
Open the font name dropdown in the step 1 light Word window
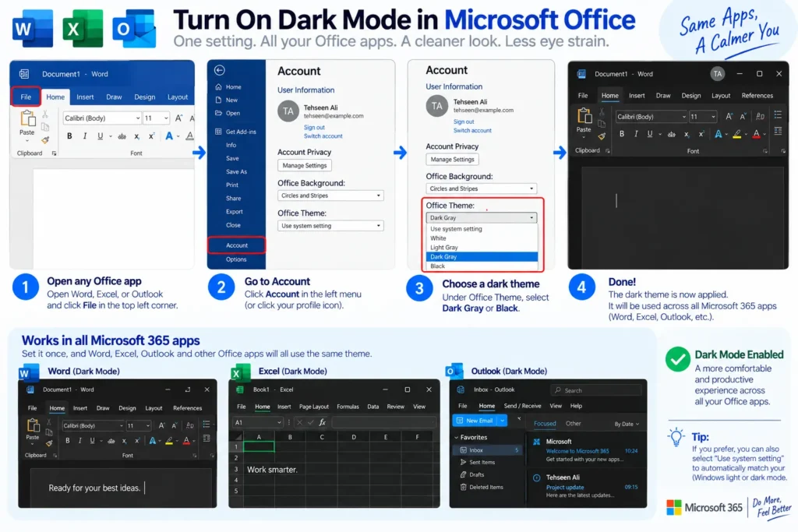(x=138, y=118)
